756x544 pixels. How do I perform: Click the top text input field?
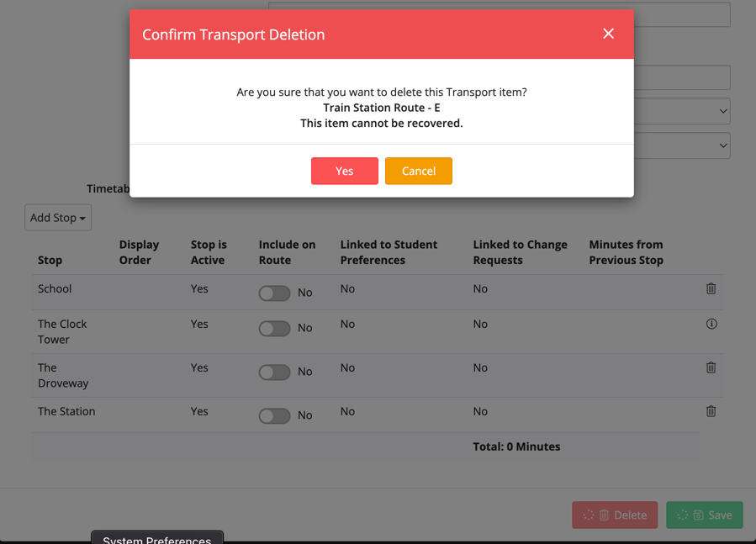pyautogui.click(x=681, y=14)
